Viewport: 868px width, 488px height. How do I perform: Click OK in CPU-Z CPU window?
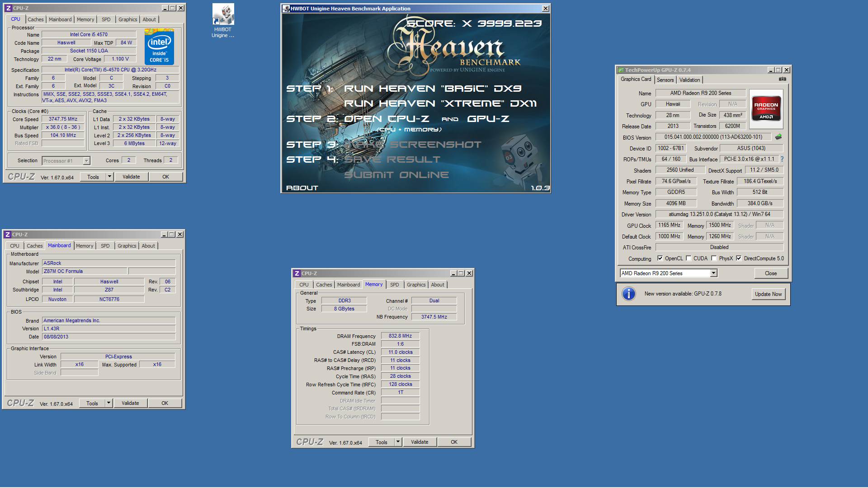point(165,177)
